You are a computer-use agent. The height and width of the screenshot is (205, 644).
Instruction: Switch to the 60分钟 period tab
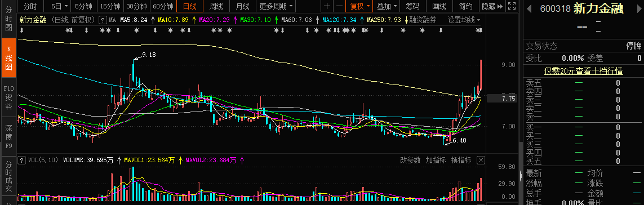pos(163,6)
